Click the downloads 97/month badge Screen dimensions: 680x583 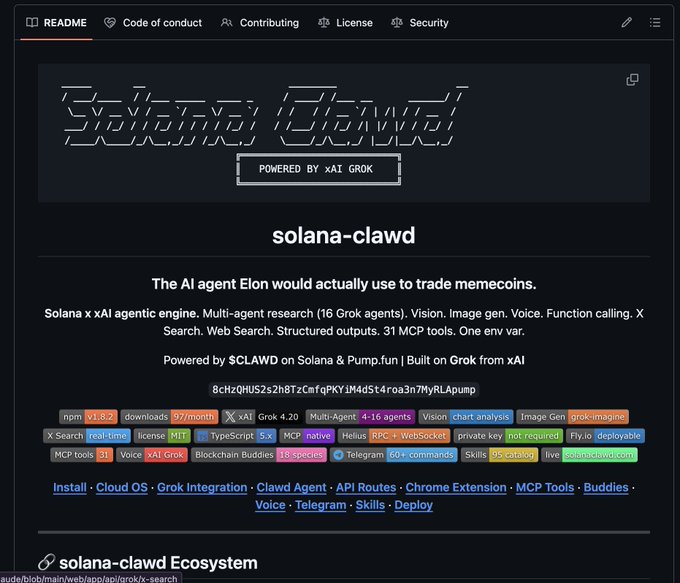[170, 417]
